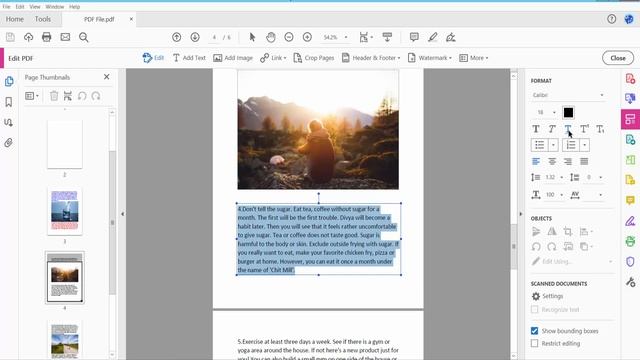Click the page number input field
Viewport: 640px width, 360px height.
214,37
